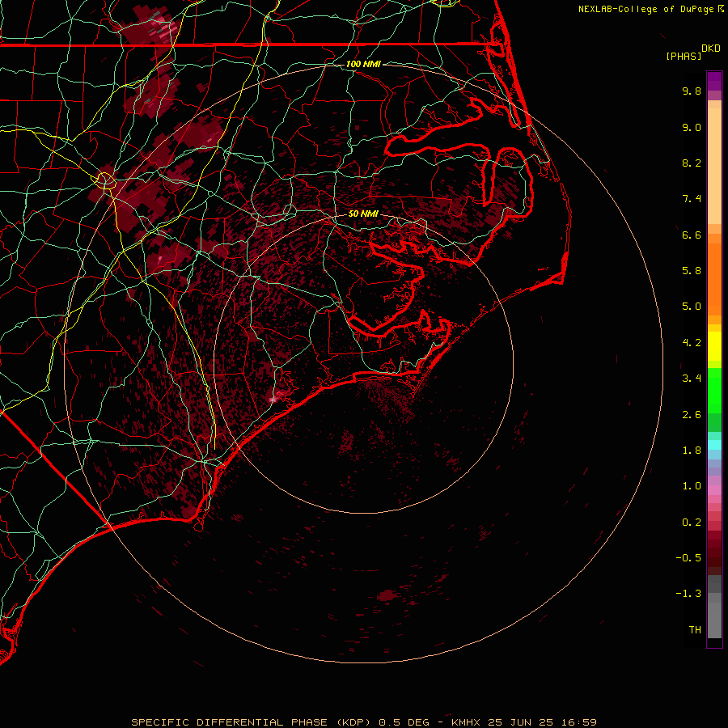Screen dimensions: 728x728
Task: Click the [PHAS] legend unit label
Action: pos(684,56)
